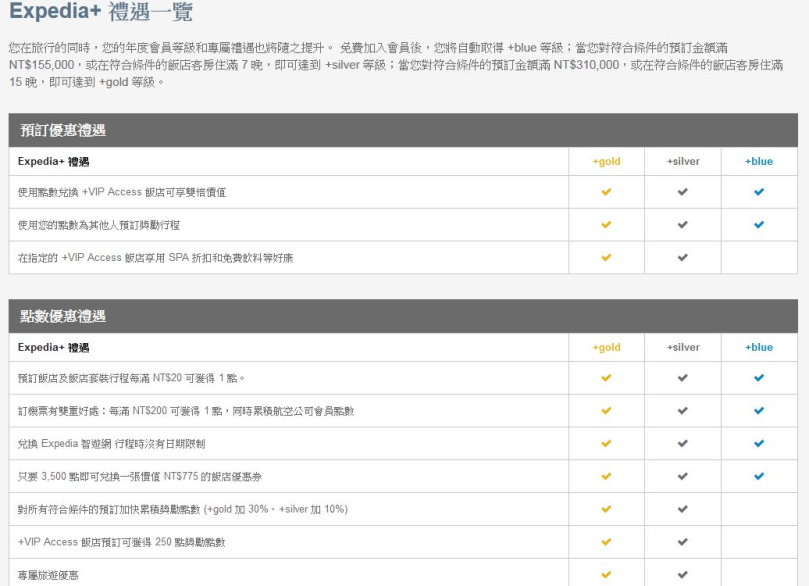Click silver checkmark for SPA 折扣 row
This screenshot has height=586, width=809.
click(x=683, y=257)
